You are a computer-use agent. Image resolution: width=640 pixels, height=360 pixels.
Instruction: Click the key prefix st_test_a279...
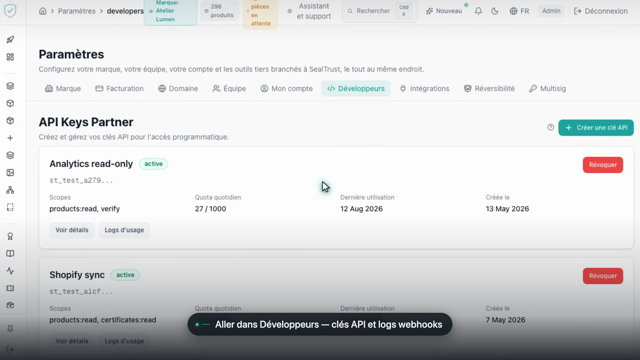click(81, 180)
